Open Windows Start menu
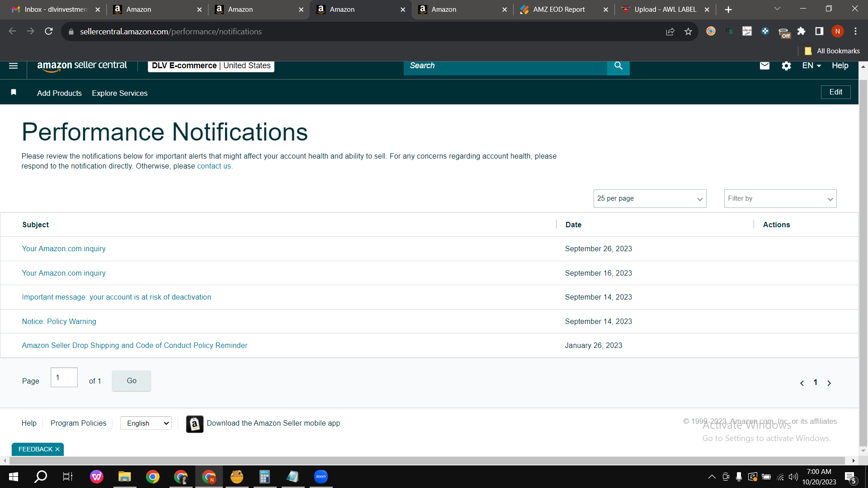The image size is (868, 488). pyautogui.click(x=14, y=476)
